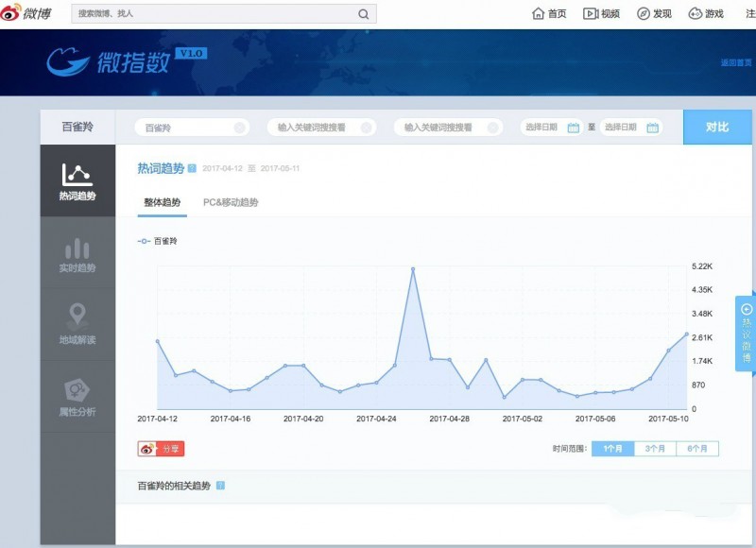This screenshot has width=756, height=548.
Task: Toggle the 百雀羚 series in chart legend
Action: 158,241
